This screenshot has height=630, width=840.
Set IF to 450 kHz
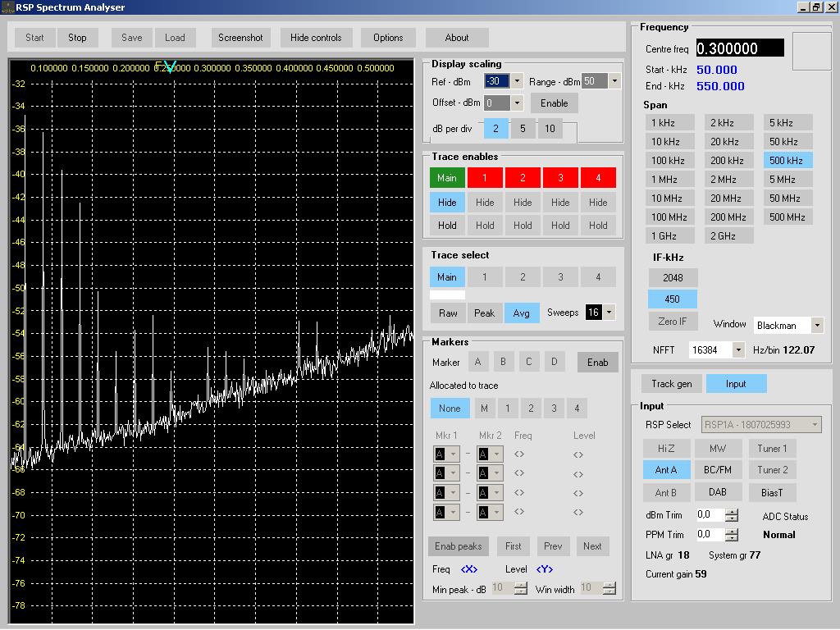(x=673, y=299)
